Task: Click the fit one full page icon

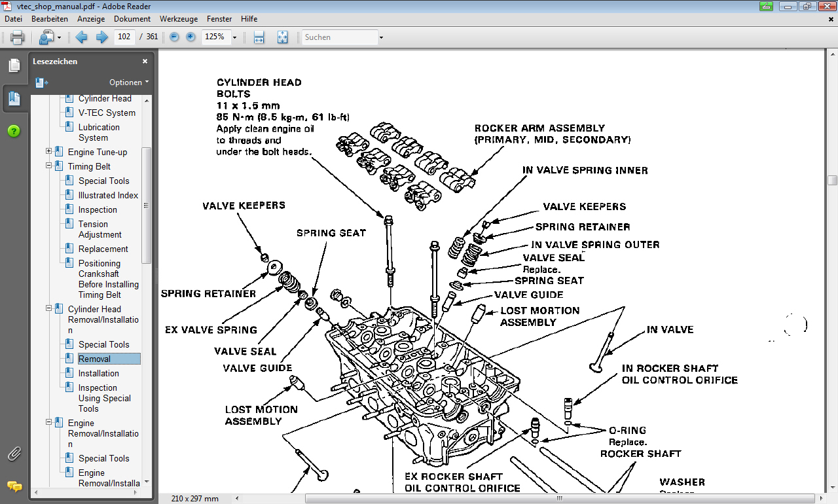Action: pos(282,37)
